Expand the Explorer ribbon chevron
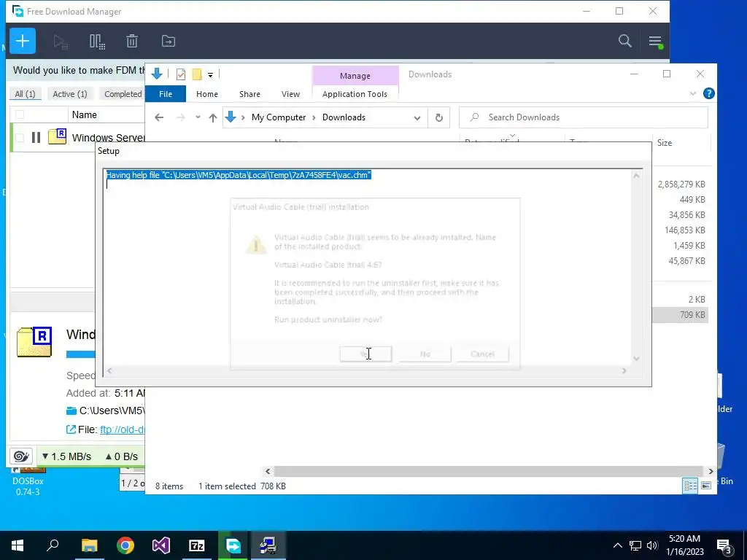This screenshot has width=747, height=560. coord(693,94)
